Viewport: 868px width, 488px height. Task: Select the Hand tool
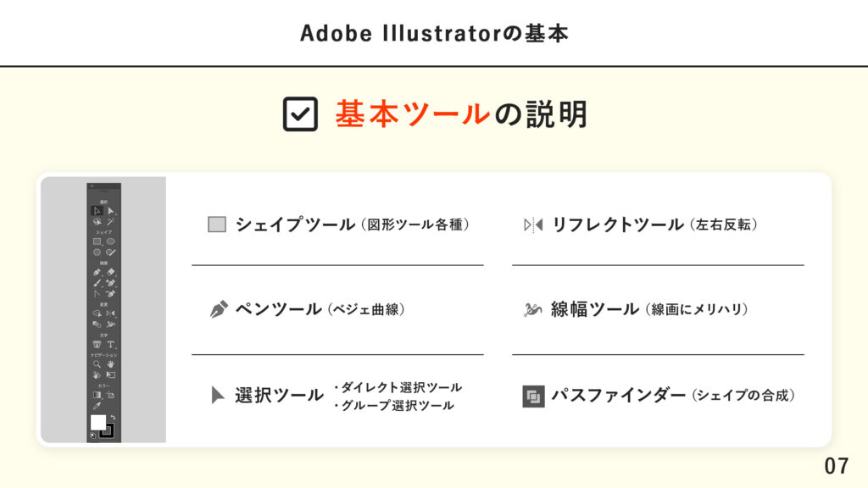pos(111,363)
